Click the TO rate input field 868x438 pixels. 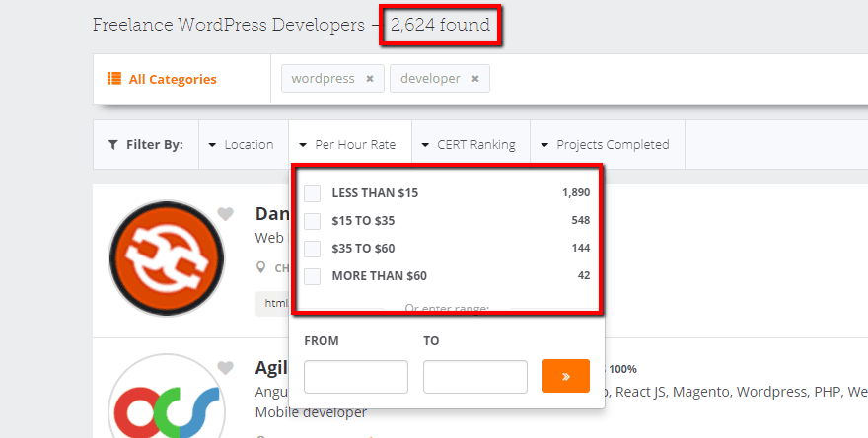point(475,377)
